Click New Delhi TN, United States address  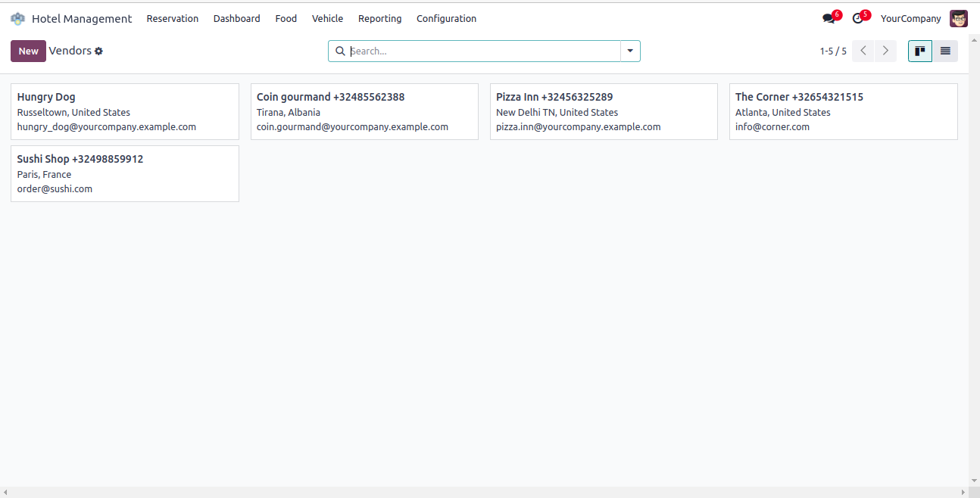[557, 112]
